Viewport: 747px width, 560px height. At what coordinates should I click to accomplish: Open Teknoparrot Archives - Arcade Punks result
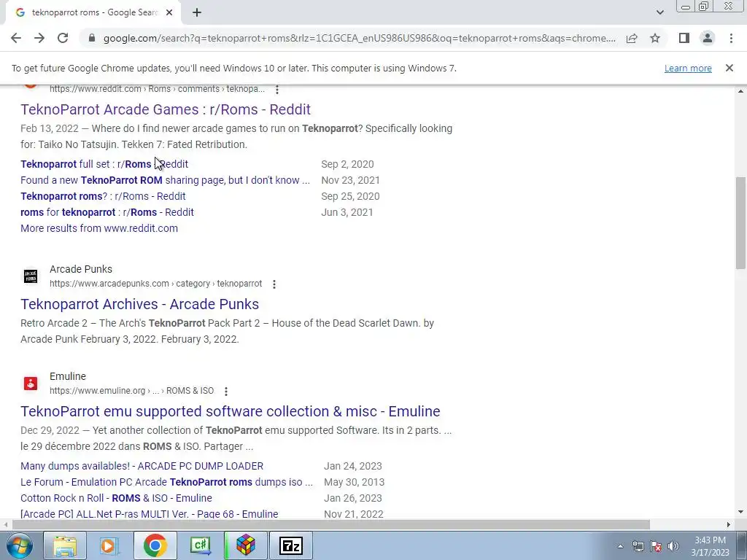coord(139,304)
